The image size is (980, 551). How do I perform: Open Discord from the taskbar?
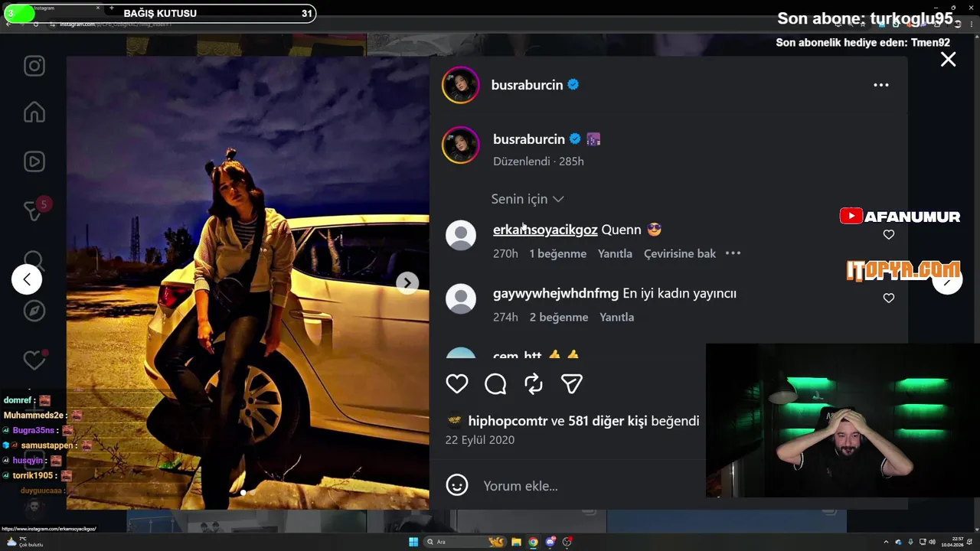pyautogui.click(x=550, y=542)
